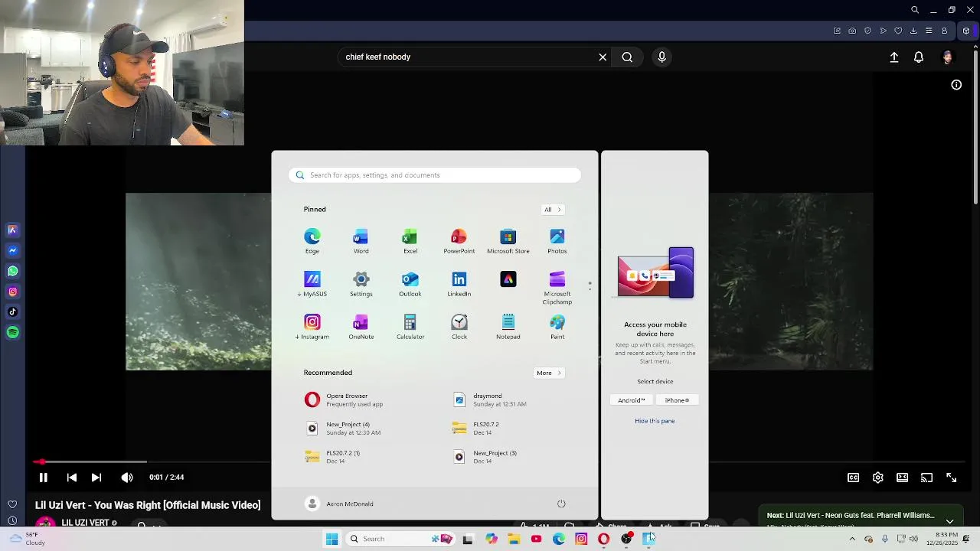Screen dimensions: 980x551
Task: Toggle theater mode on the player
Action: [x=903, y=478]
